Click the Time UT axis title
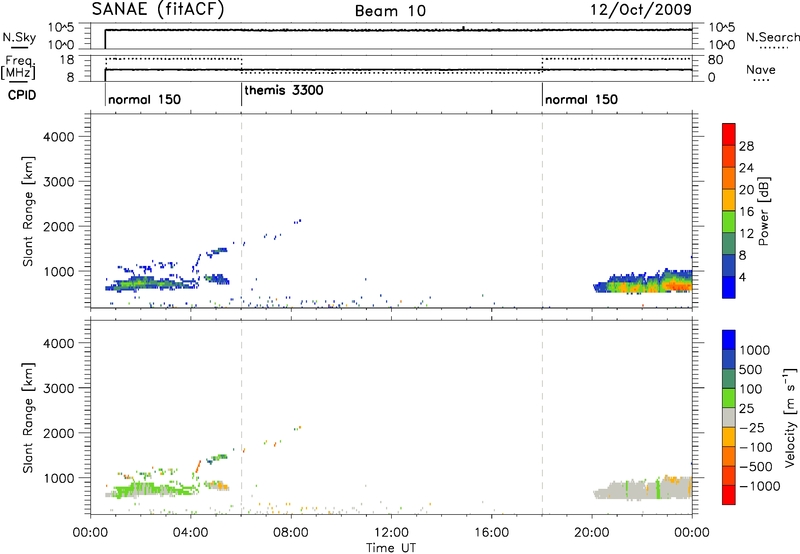Screen dimensions: 800x554 [x=391, y=548]
